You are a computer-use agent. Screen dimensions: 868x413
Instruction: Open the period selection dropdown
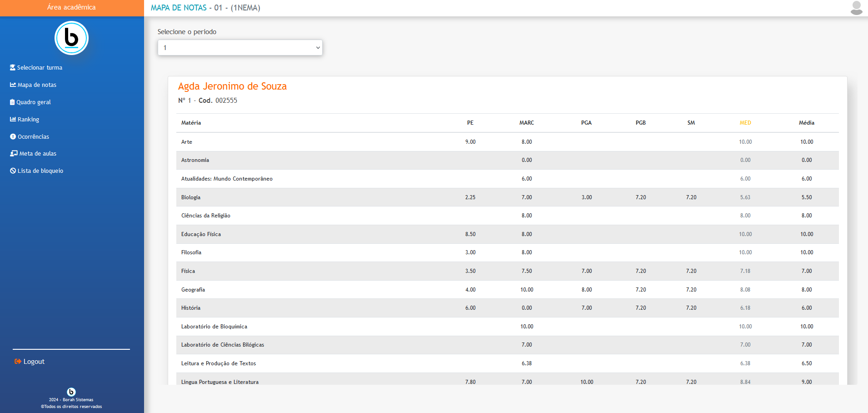pyautogui.click(x=240, y=47)
